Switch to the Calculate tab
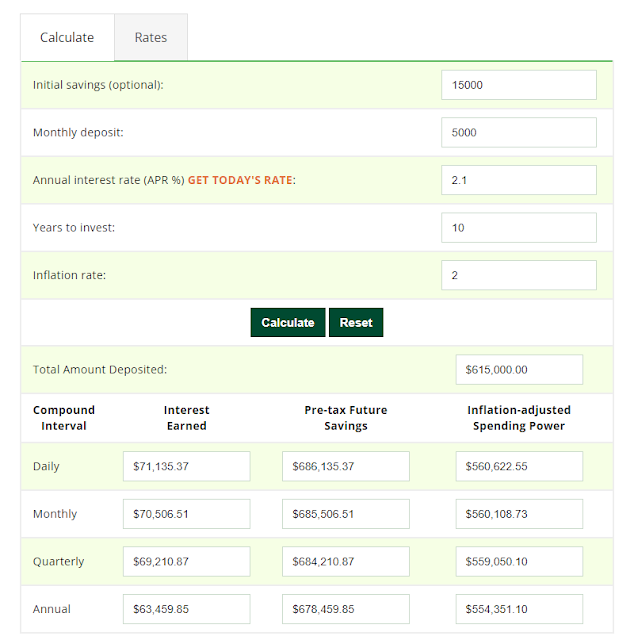 67,38
